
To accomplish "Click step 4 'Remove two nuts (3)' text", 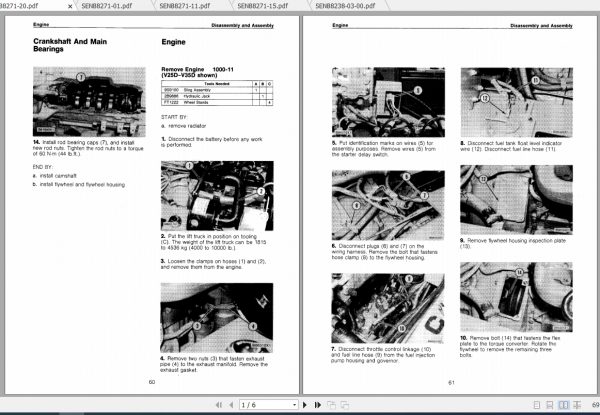I will click(x=214, y=364).
